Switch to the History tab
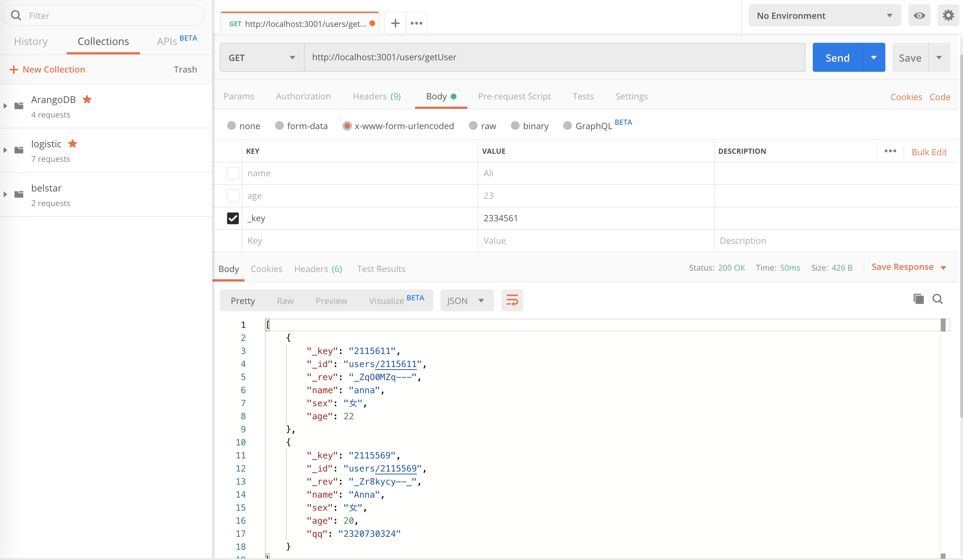 [x=31, y=41]
